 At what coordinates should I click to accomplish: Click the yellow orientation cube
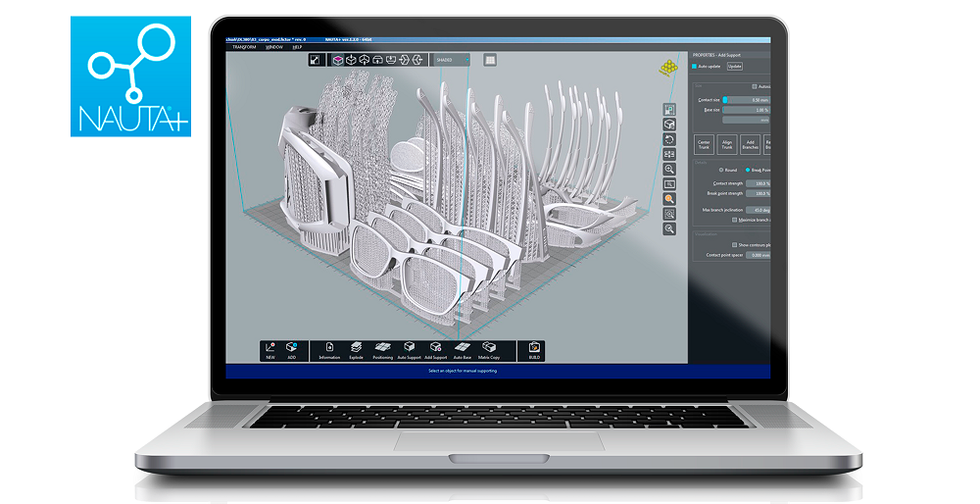pos(668,68)
